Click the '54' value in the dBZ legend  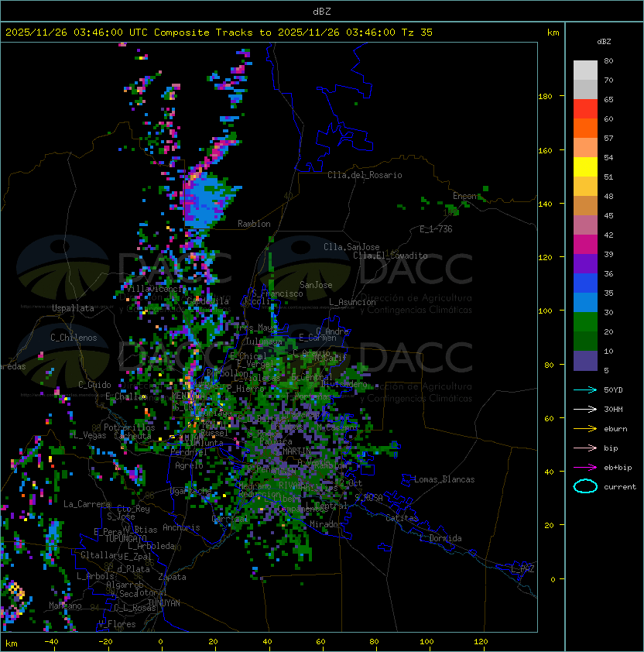(x=608, y=158)
